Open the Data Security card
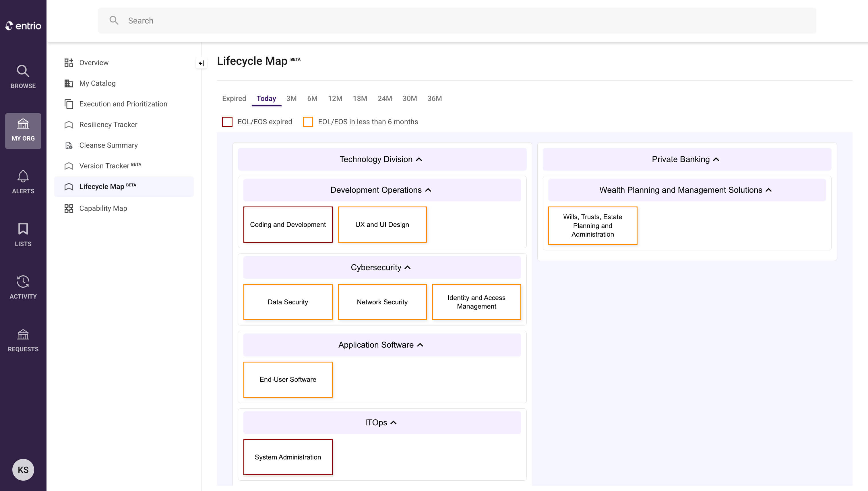Viewport: 868px width, 491px height. [x=288, y=302]
